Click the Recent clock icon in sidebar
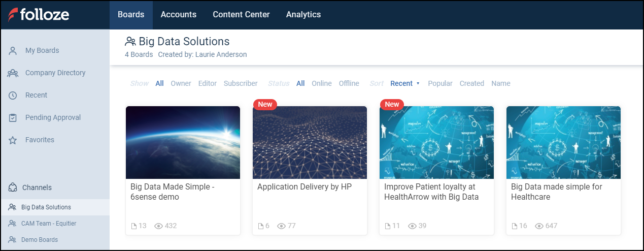This screenshot has height=251, width=644. (13, 96)
